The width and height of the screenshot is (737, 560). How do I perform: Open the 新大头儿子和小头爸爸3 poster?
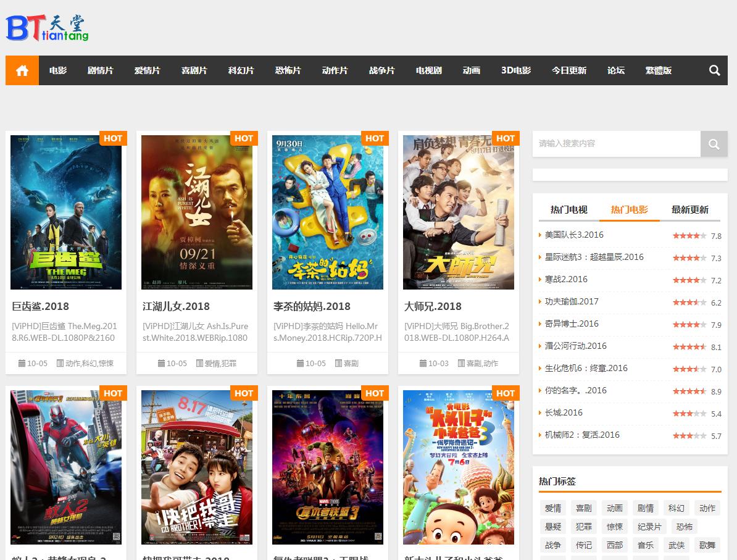(x=458, y=467)
